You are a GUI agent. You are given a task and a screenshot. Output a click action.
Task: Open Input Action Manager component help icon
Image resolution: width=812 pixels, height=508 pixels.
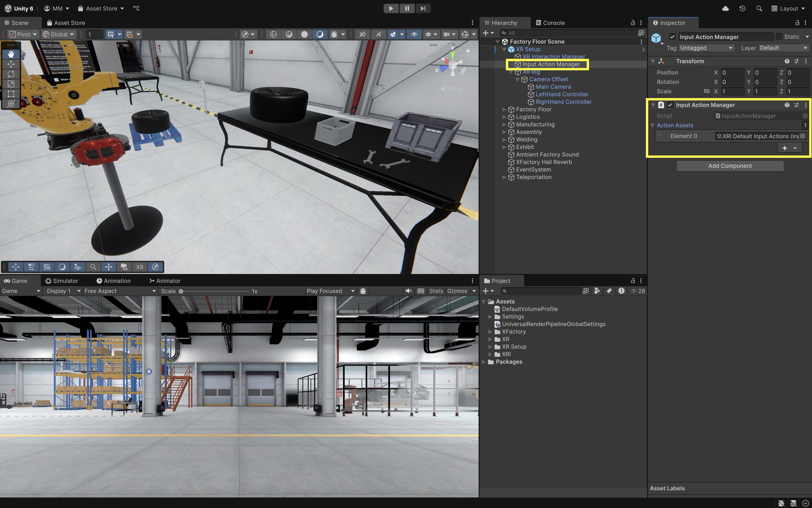pos(787,105)
